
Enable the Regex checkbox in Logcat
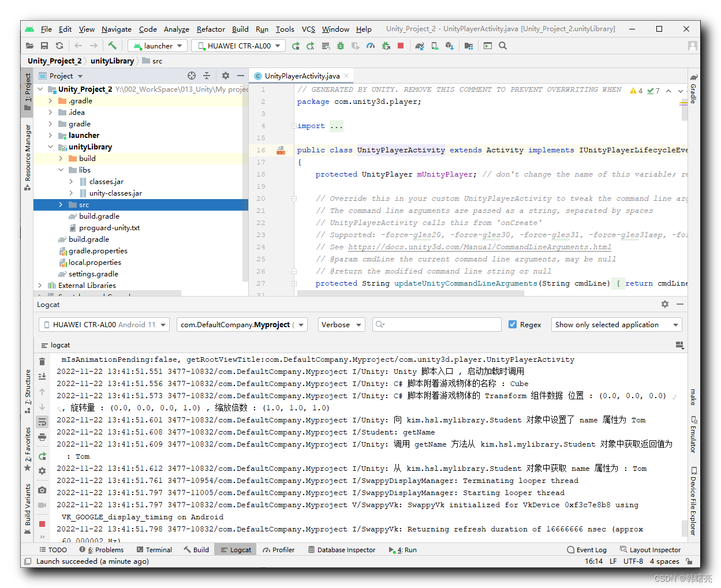pyautogui.click(x=513, y=324)
